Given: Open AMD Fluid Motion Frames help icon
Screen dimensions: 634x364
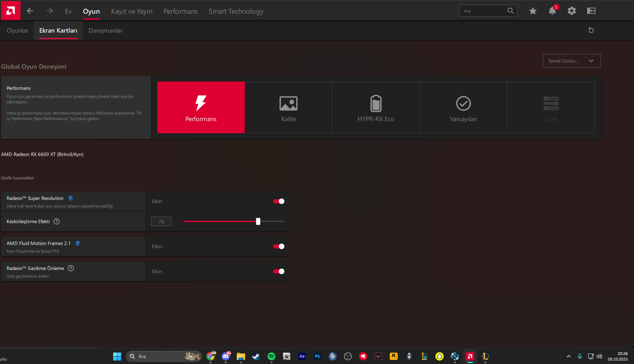Looking at the screenshot, I should pyautogui.click(x=78, y=243).
